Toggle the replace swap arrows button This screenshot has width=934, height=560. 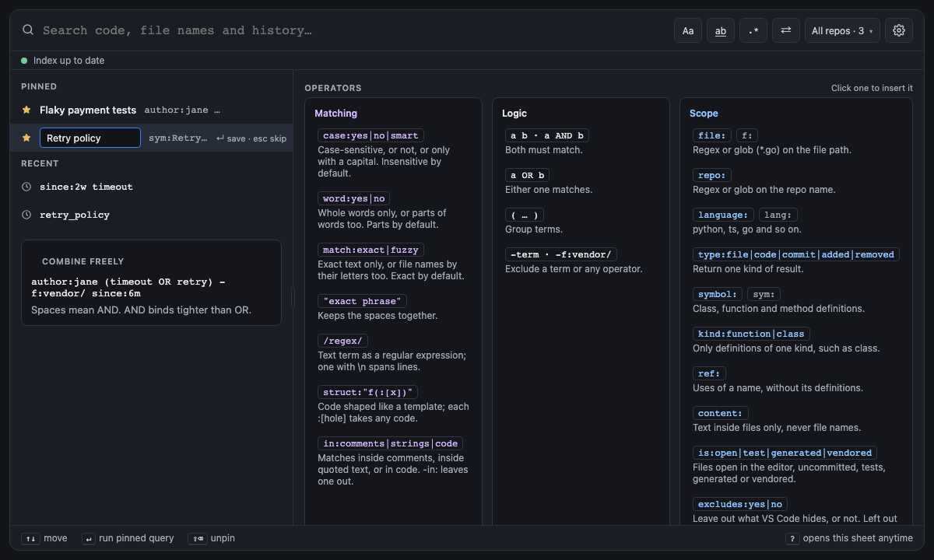coord(786,30)
